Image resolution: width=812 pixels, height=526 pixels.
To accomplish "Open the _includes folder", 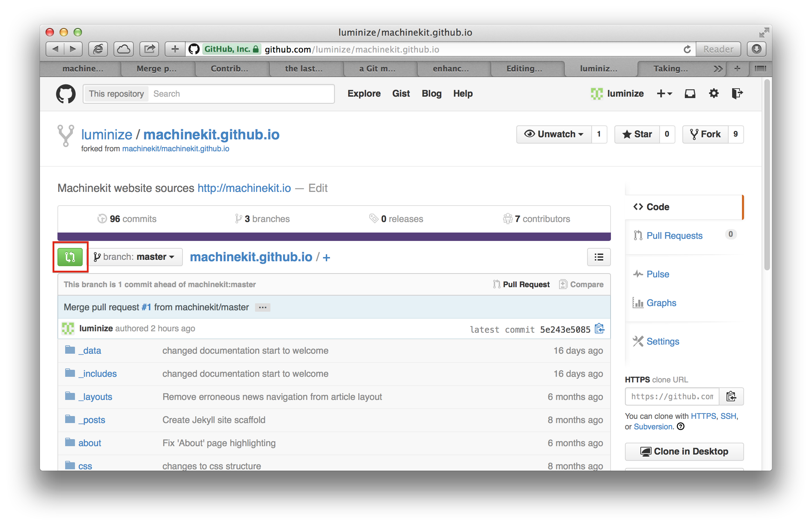I will (x=97, y=374).
